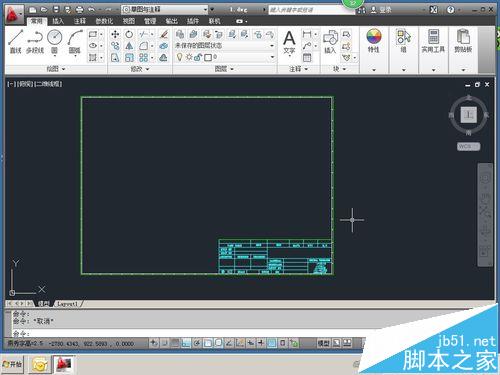Image resolution: width=500 pixels, height=375 pixels.
Task: Expand the 图层 panel title
Action: point(224,69)
